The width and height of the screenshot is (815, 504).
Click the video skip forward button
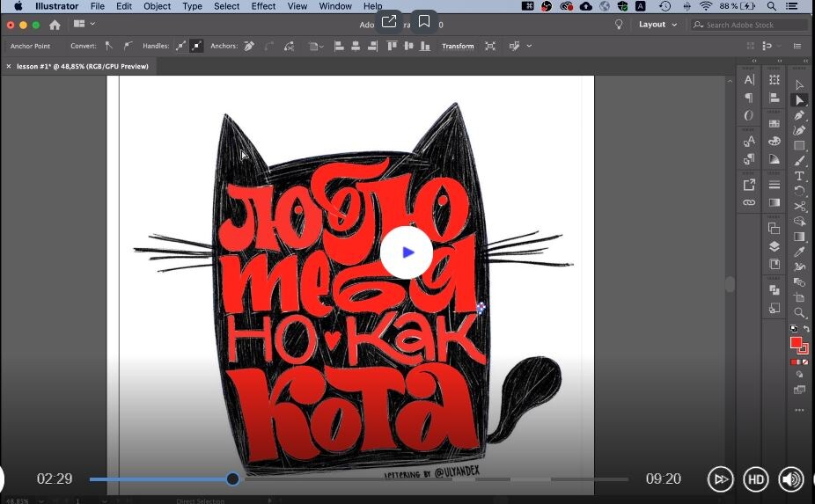pos(721,479)
